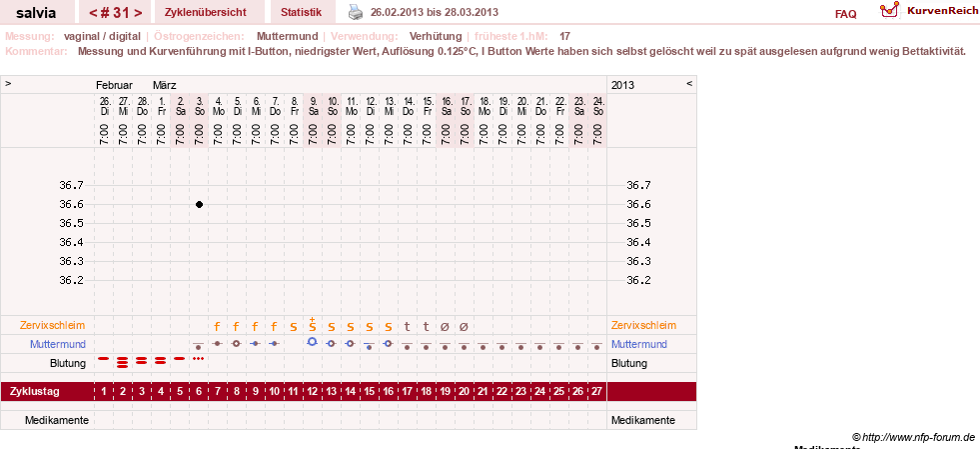980x449 pixels.
Task: Click the right-side Zervixschleim label
Action: [643, 325]
